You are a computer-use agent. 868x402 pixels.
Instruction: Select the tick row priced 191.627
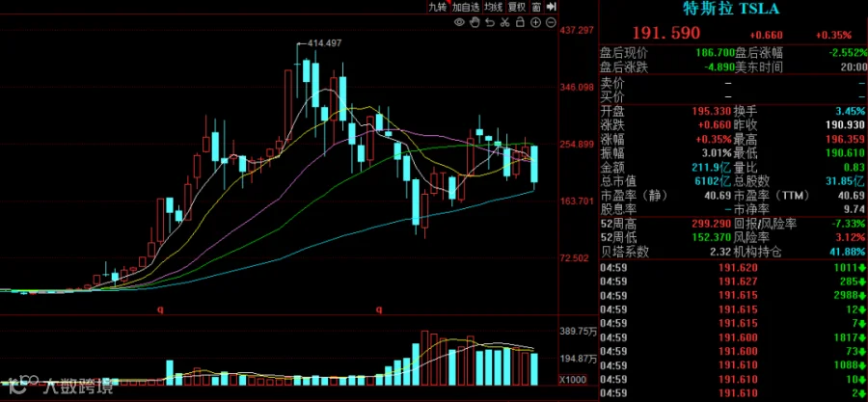point(733,281)
